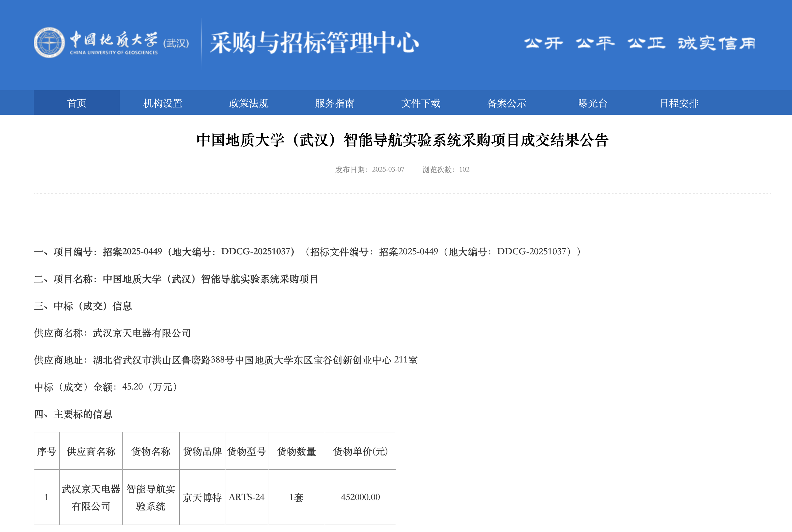Click the 货物名称 table header

151,451
